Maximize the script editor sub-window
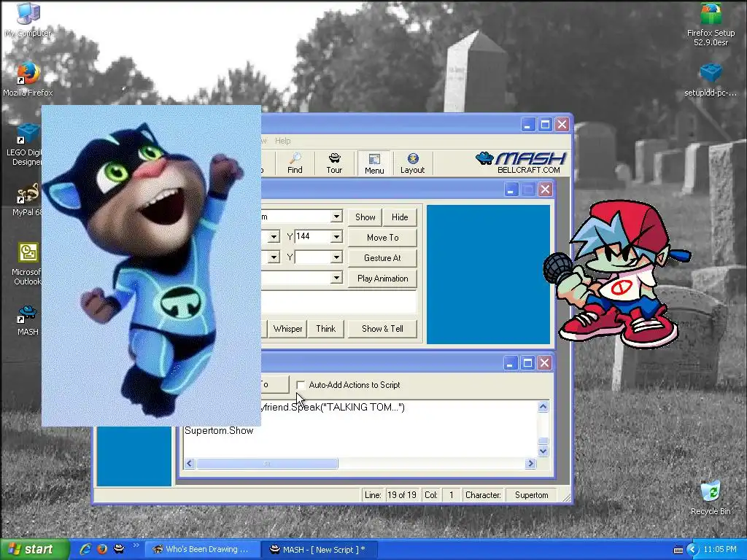Viewport: 747px width, 560px height. click(527, 363)
